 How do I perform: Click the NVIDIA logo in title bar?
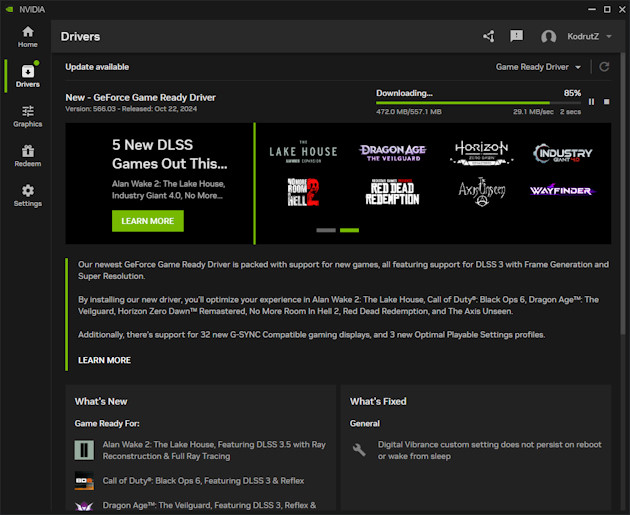(9, 9)
